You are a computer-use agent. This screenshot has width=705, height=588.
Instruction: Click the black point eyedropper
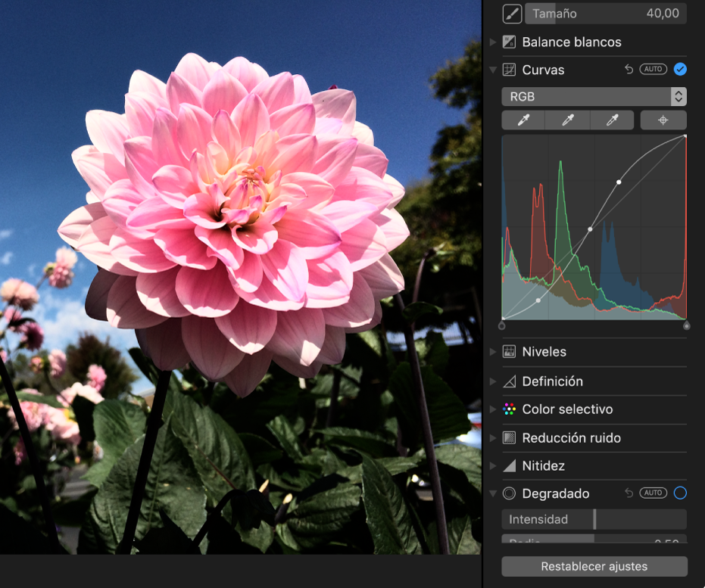pos(523,120)
